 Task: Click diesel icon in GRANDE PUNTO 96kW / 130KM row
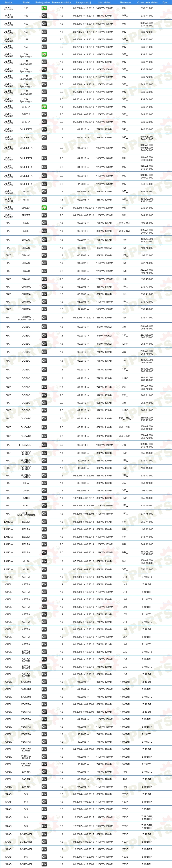[44, 468]
